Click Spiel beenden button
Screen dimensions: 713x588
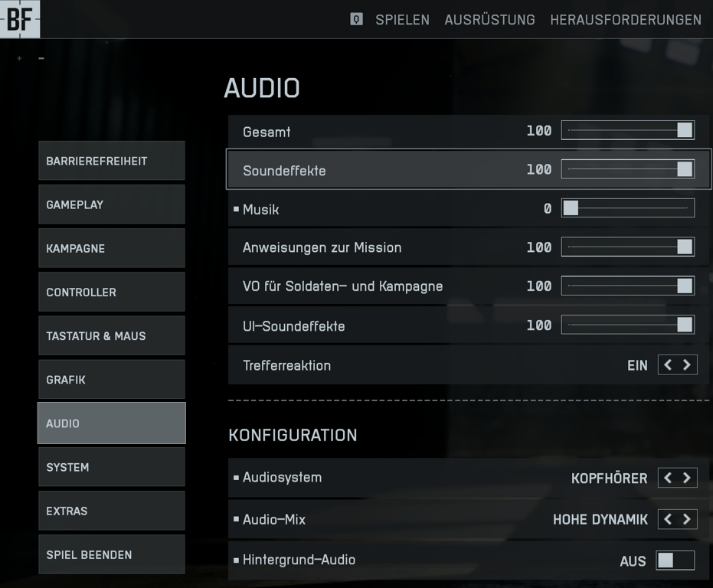pos(111,554)
